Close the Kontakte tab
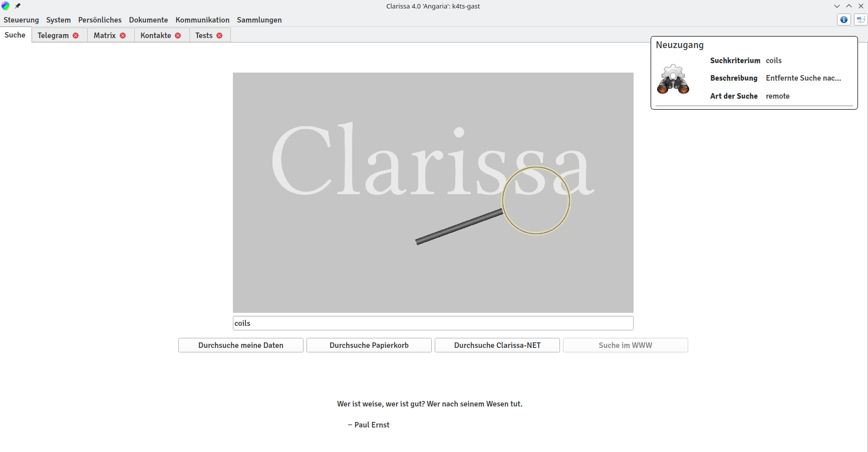868x452 pixels. tap(178, 36)
